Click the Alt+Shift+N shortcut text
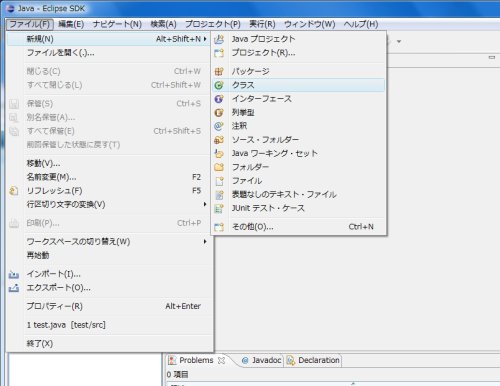The height and width of the screenshot is (386, 500). (178, 39)
